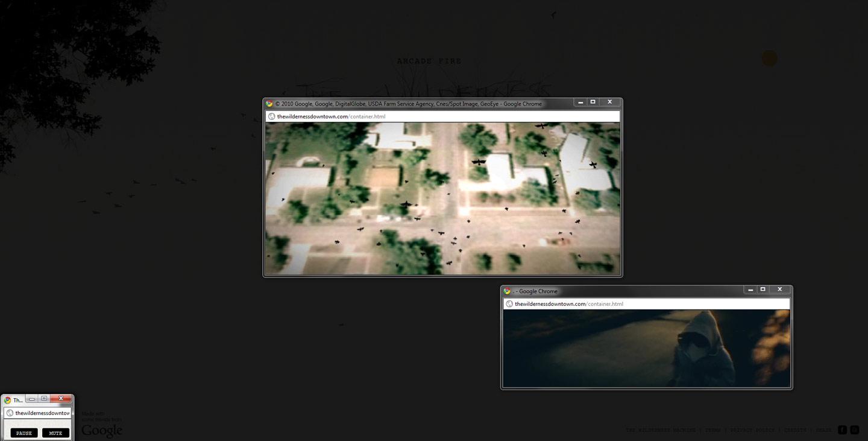Click the address bar in the small control window
The width and height of the screenshot is (868, 441).
[x=37, y=413]
